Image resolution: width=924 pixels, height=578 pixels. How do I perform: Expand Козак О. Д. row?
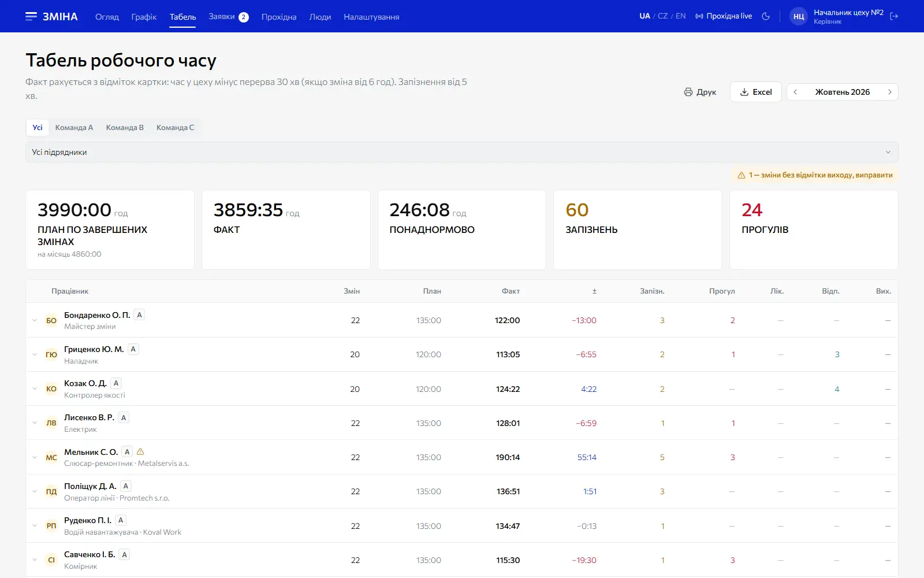[x=35, y=388]
